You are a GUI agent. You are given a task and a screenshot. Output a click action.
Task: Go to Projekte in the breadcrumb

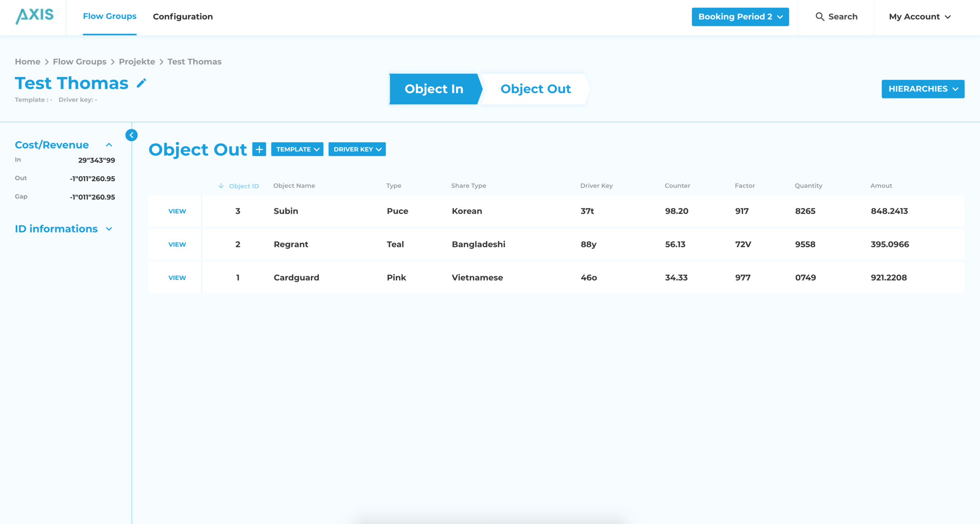(137, 62)
